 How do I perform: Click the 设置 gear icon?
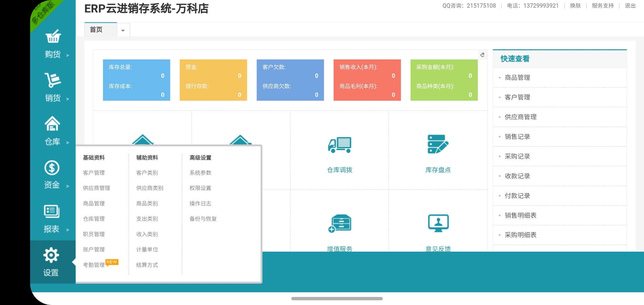[51, 256]
